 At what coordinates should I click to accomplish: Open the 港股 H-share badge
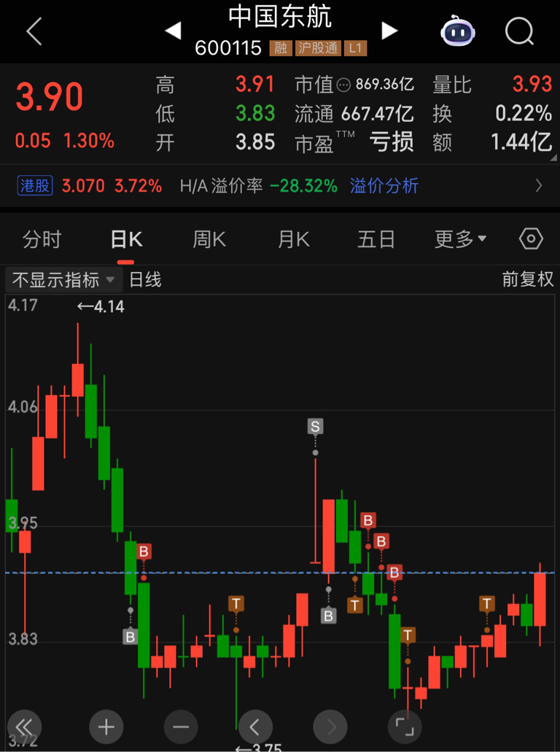click(35, 185)
